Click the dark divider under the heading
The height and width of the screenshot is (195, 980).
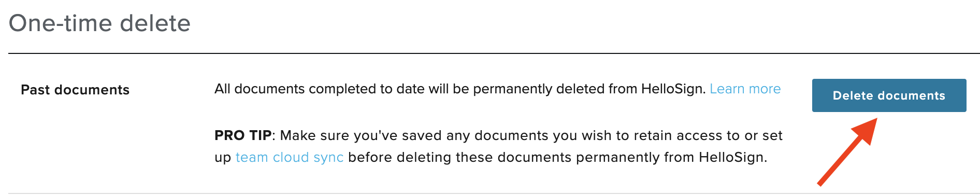coord(494,53)
